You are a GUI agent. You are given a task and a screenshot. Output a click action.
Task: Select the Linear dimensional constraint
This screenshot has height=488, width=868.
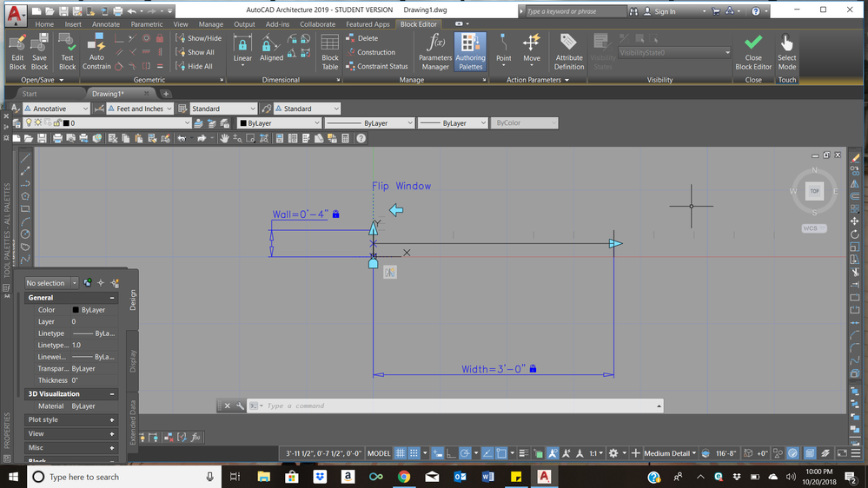pyautogui.click(x=242, y=51)
